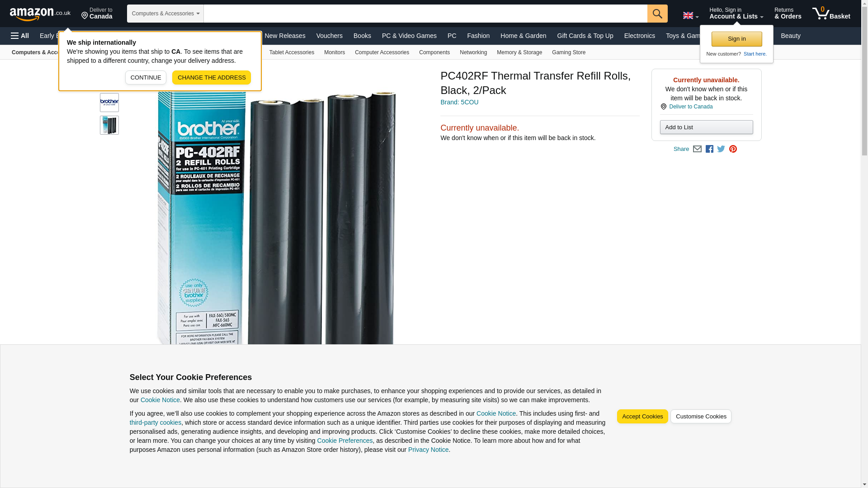868x488 pixels.
Task: Open the All hamburger menu
Action: (x=20, y=36)
